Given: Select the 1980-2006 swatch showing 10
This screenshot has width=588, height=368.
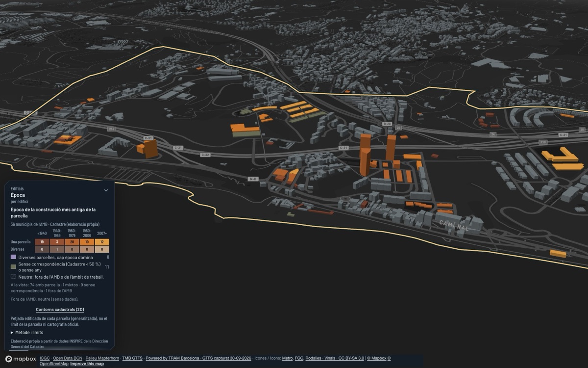Looking at the screenshot, I should coord(87,242).
